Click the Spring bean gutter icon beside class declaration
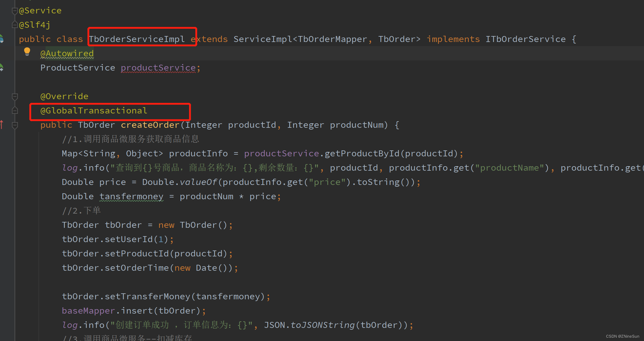Viewport: 644px width, 341px height. (x=1, y=39)
